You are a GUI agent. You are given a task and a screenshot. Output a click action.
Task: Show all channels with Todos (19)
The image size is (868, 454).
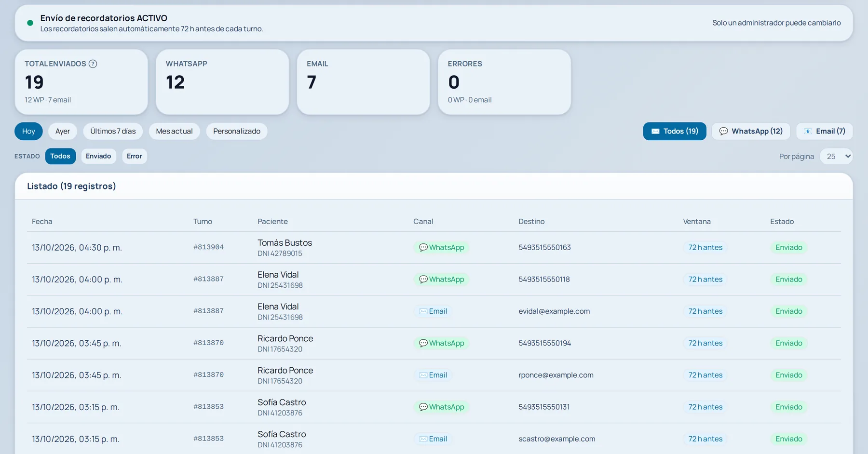coord(675,131)
